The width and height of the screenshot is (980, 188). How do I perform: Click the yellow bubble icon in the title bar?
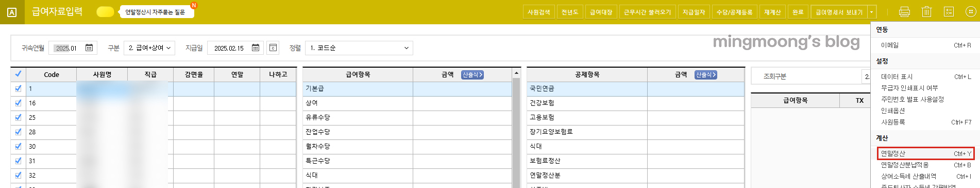(105, 11)
